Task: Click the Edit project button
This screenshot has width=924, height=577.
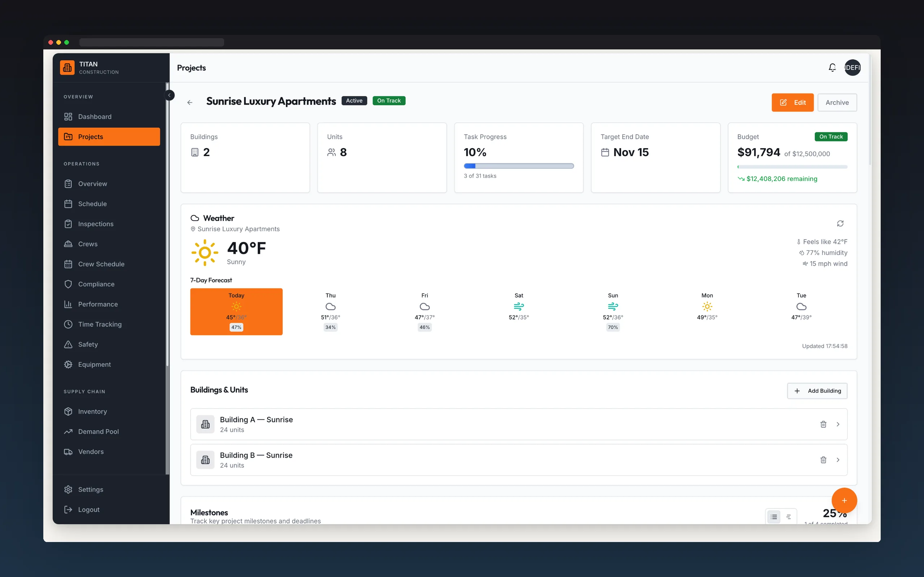Action: pos(792,102)
